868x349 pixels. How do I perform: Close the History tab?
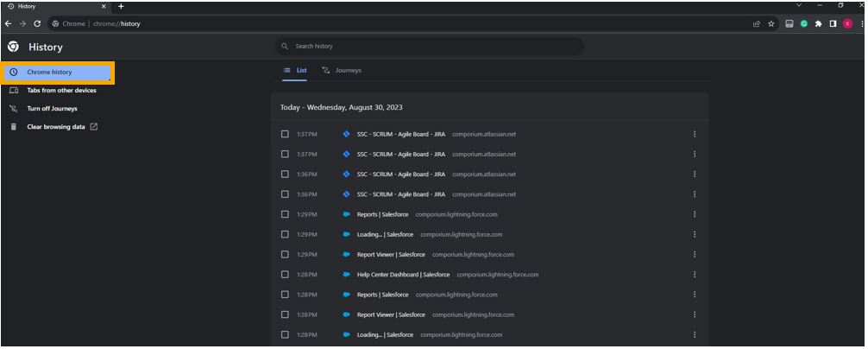pos(104,6)
